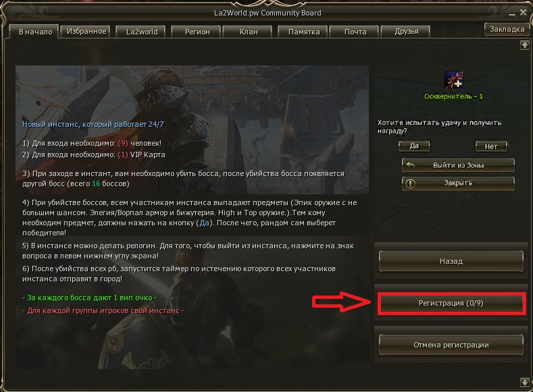Click scroll up arrow icon at top right

(524, 45)
